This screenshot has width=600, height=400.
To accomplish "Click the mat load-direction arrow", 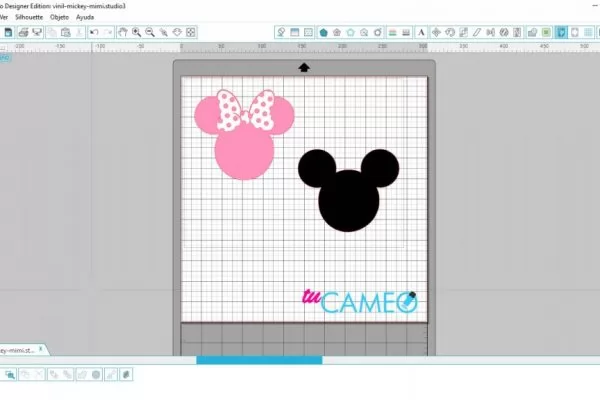I will (x=304, y=67).
